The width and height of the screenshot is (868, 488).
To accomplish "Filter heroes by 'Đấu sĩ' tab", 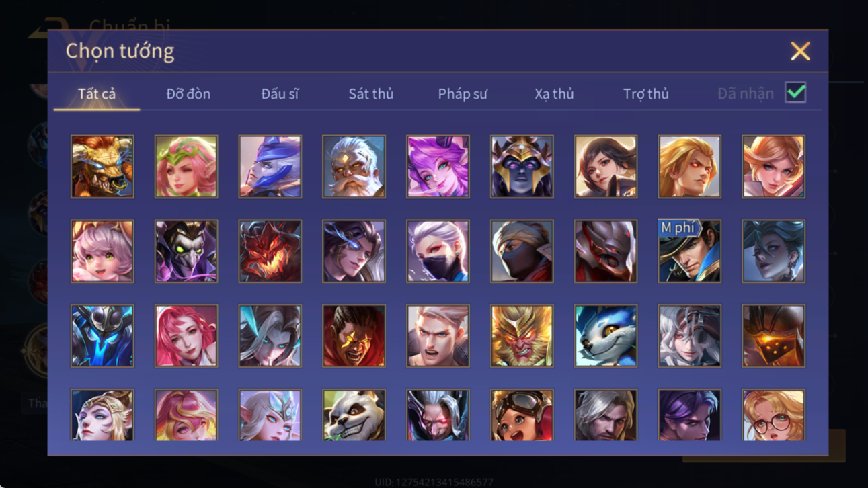I will [x=280, y=94].
